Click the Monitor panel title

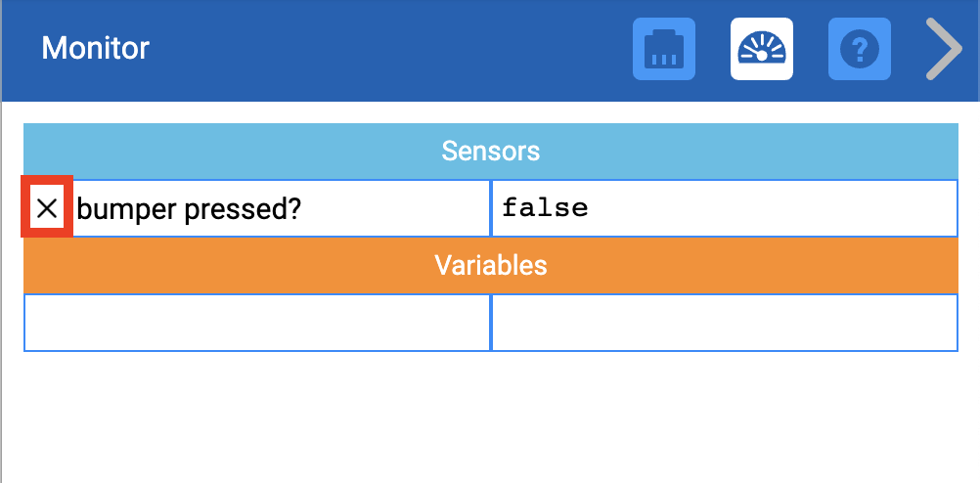pos(96,48)
